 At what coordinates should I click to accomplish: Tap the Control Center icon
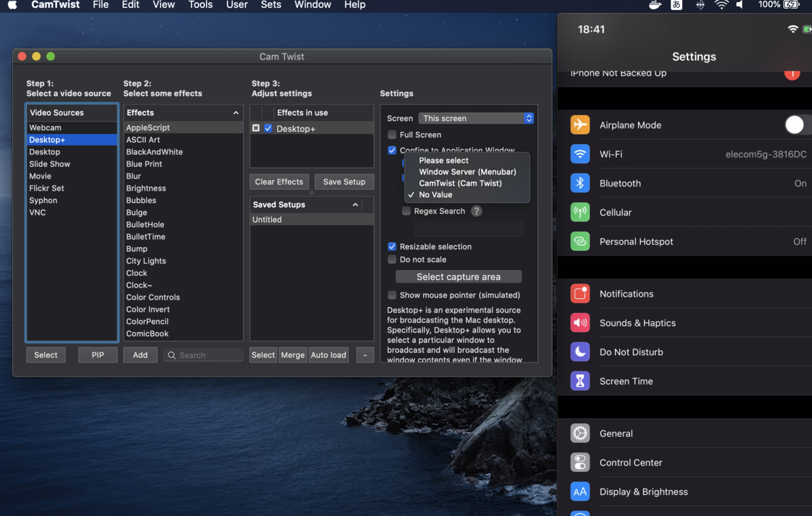click(x=580, y=463)
